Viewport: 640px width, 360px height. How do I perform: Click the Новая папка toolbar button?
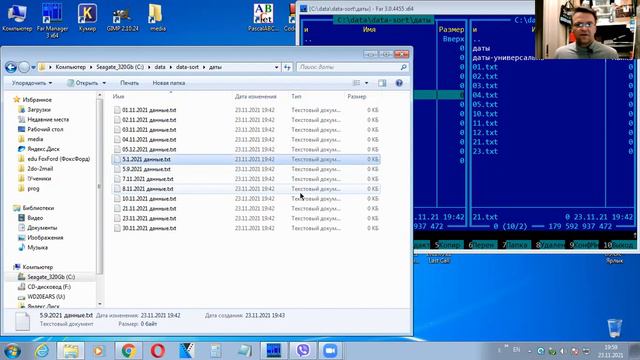click(169, 83)
